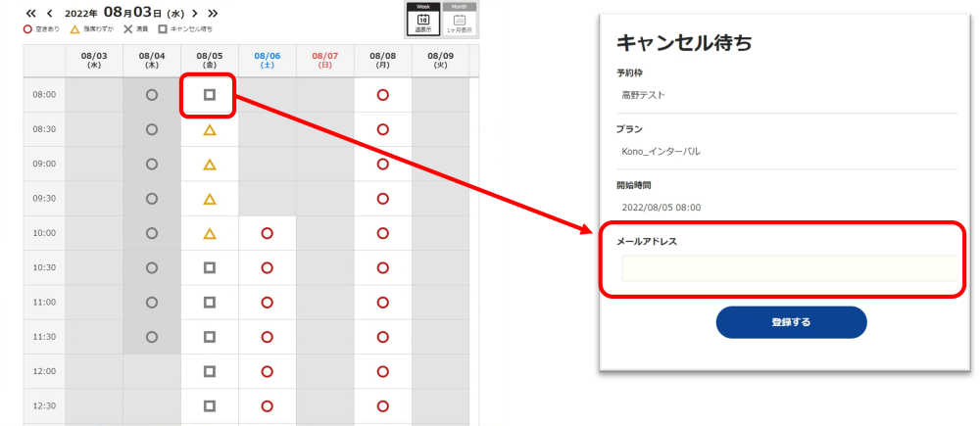Viewport: 980px width, 426px height.
Task: Select cancel-wait square at 08/05 12:30
Action: click(x=210, y=406)
